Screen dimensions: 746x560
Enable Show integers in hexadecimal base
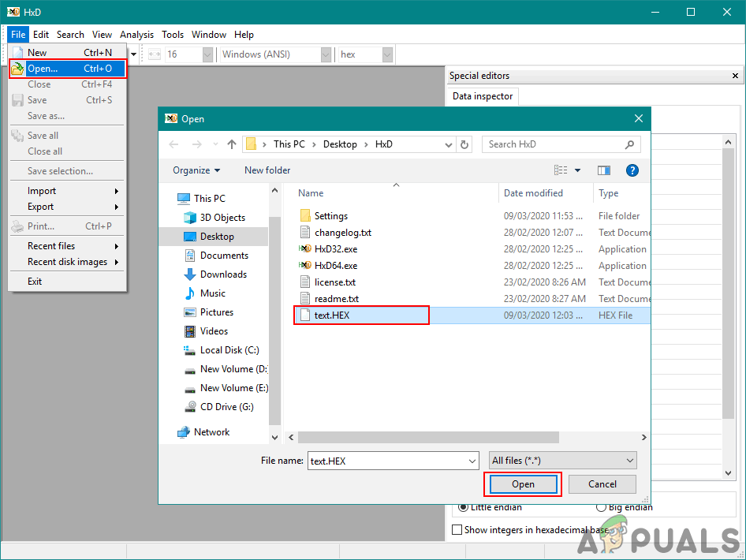[x=457, y=529]
